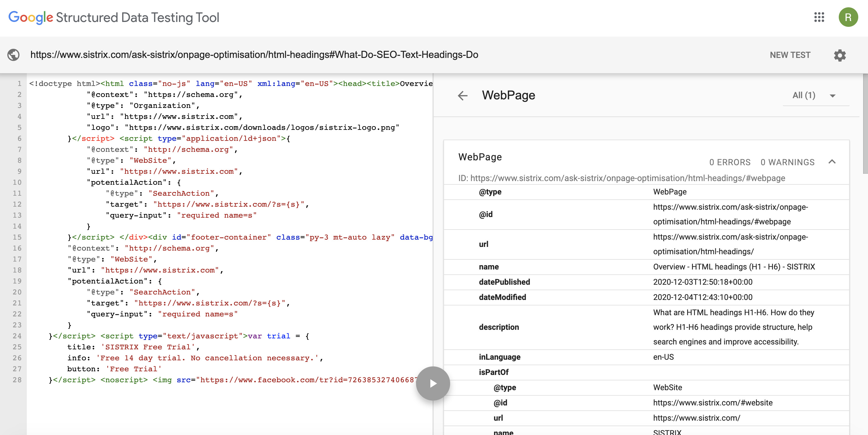Collapse the WebPage card with the chevron

(x=832, y=162)
